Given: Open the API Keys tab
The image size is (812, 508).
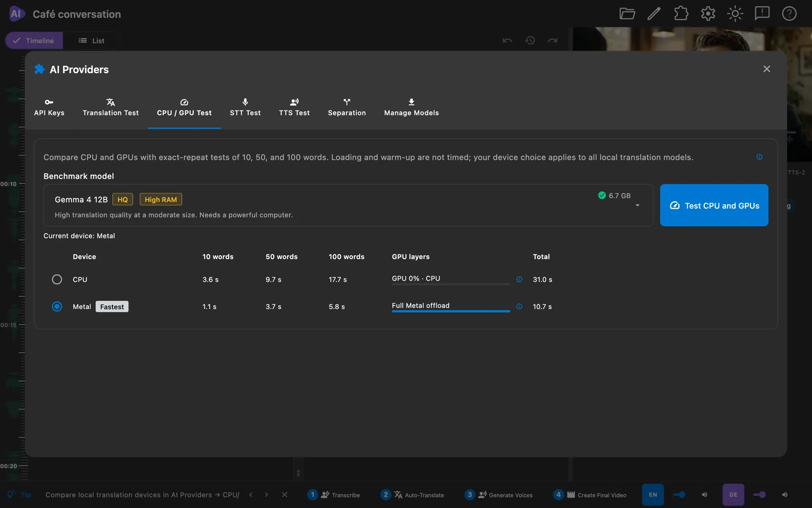Looking at the screenshot, I should pyautogui.click(x=49, y=108).
